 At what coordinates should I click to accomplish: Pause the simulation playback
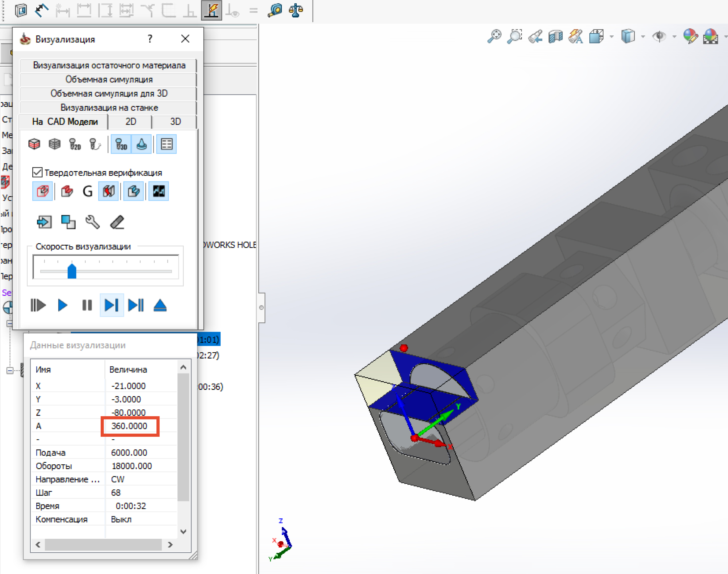pos(87,305)
